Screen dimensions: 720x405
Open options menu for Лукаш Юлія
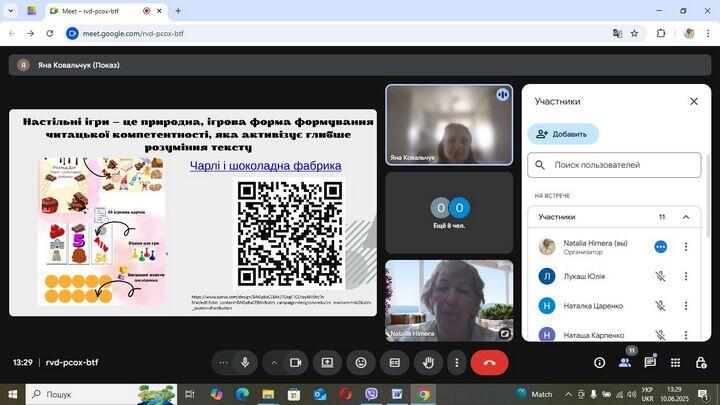pyautogui.click(x=686, y=276)
